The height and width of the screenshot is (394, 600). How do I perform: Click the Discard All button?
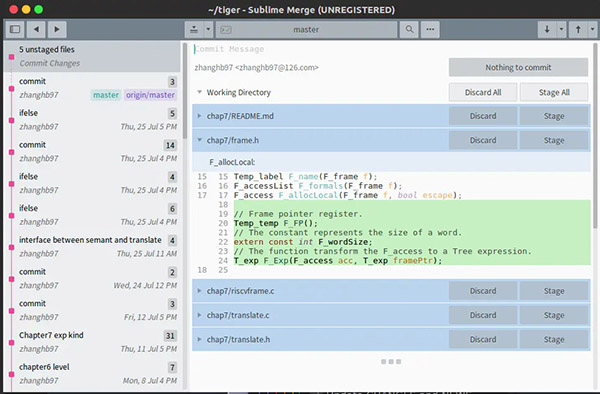(x=483, y=92)
